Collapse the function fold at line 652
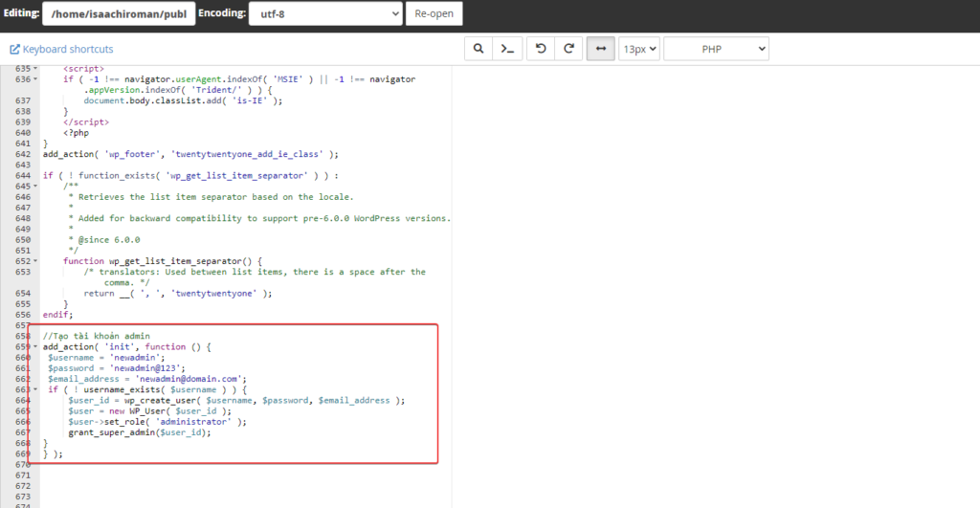This screenshot has width=980, height=508. 35,261
